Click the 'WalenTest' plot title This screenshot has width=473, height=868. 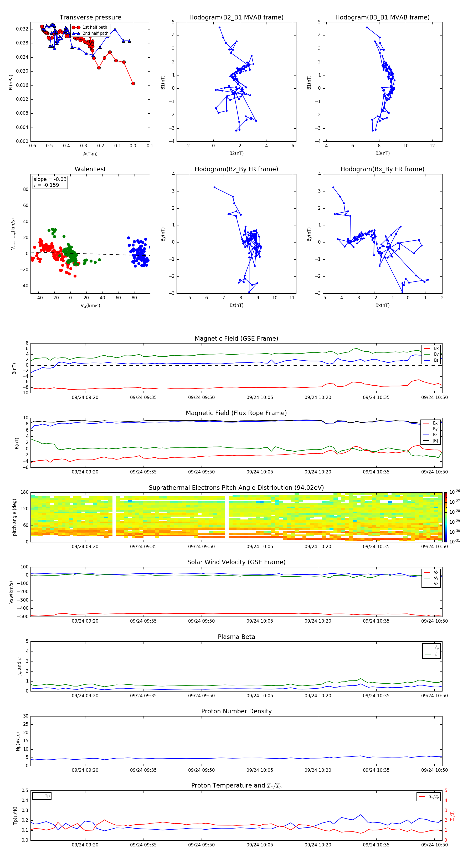[x=90, y=169]
